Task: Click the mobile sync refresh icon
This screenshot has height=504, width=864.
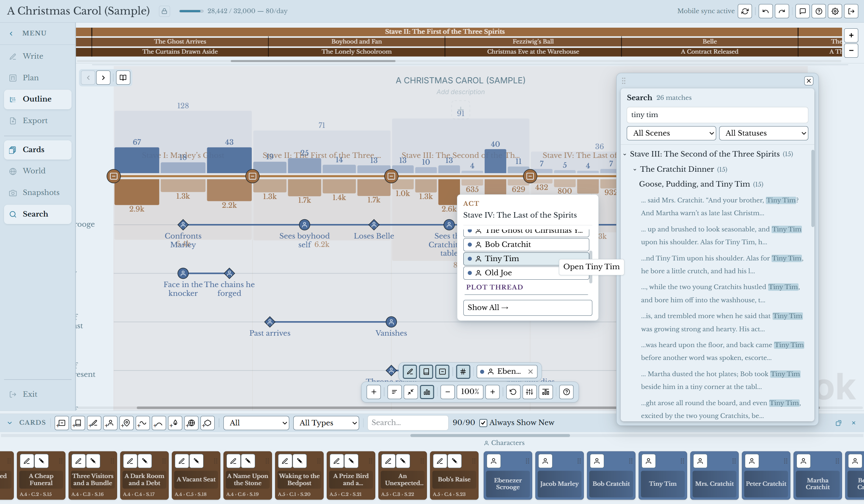Action: 745,11
